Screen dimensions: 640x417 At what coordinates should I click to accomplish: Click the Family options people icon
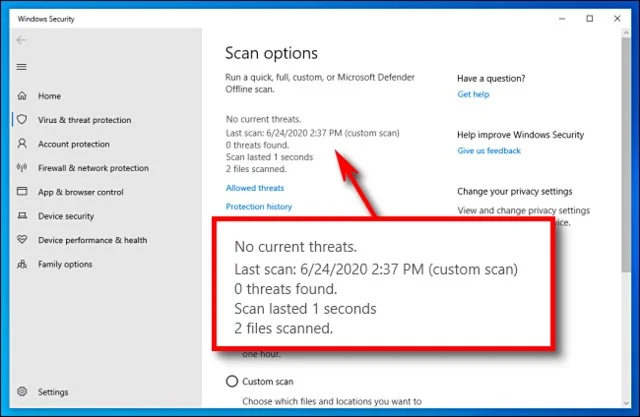click(x=22, y=264)
